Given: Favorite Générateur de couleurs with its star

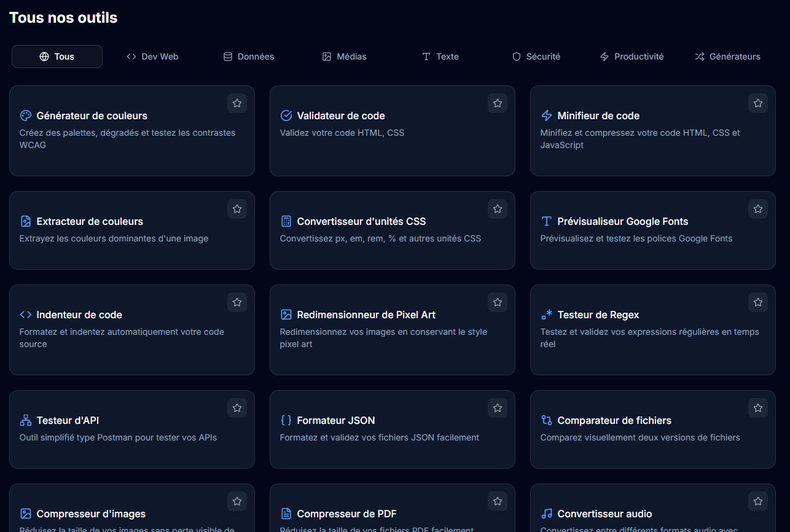Looking at the screenshot, I should pos(237,103).
